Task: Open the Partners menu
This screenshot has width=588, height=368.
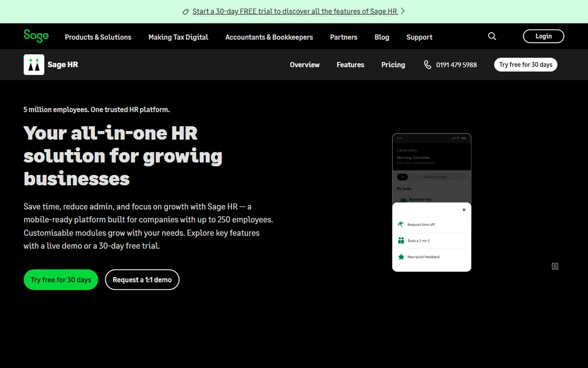Action: pyautogui.click(x=344, y=37)
